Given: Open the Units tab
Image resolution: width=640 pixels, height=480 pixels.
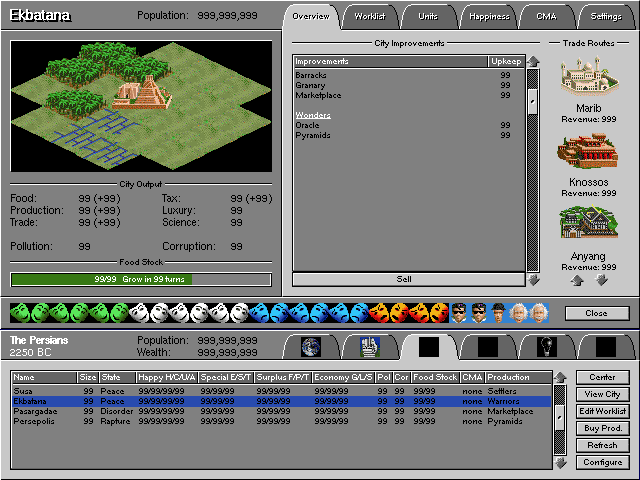Looking at the screenshot, I should coord(428,17).
